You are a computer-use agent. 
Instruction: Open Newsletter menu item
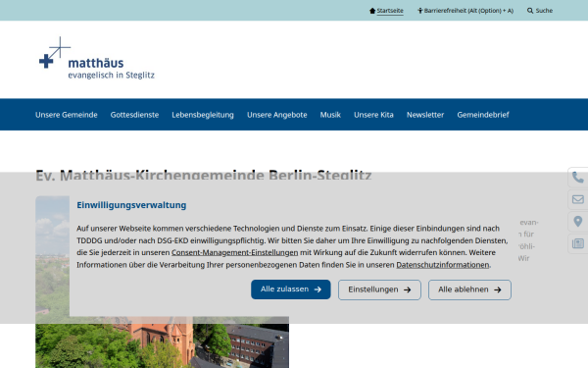[425, 115]
